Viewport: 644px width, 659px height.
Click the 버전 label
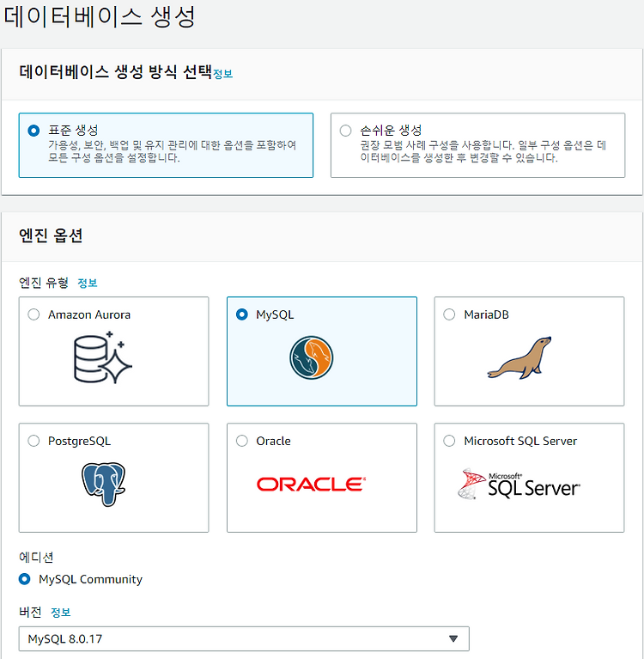pyautogui.click(x=30, y=612)
